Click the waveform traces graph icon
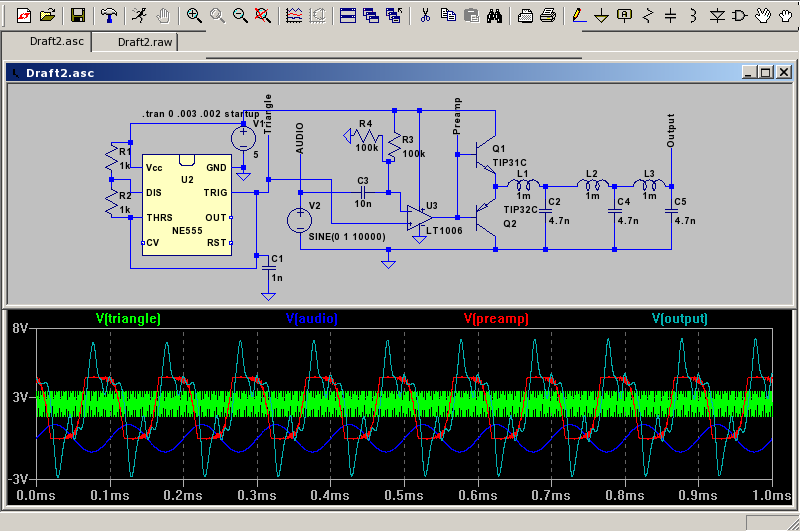The width and height of the screenshot is (800, 531). pos(293,16)
